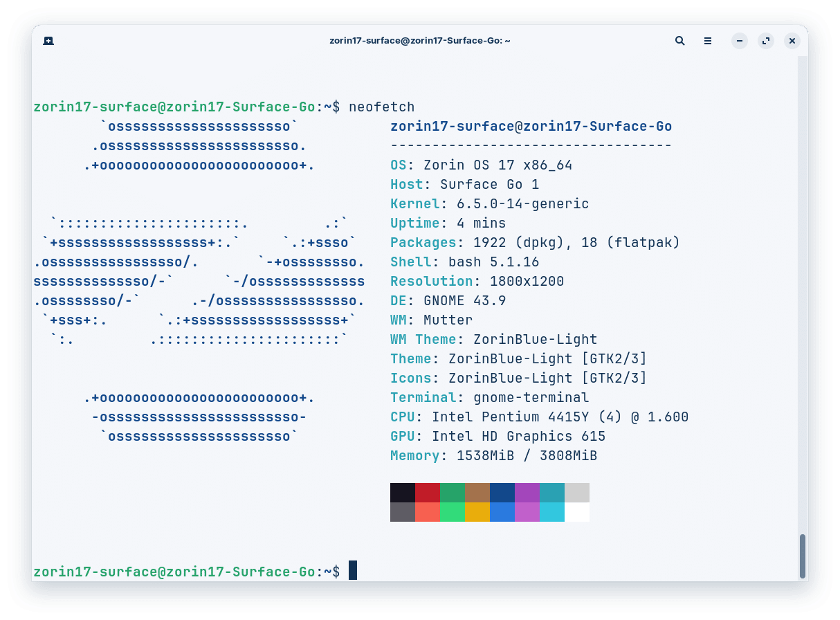The width and height of the screenshot is (840, 620).
Task: Click the light purple color block
Action: [x=527, y=512]
